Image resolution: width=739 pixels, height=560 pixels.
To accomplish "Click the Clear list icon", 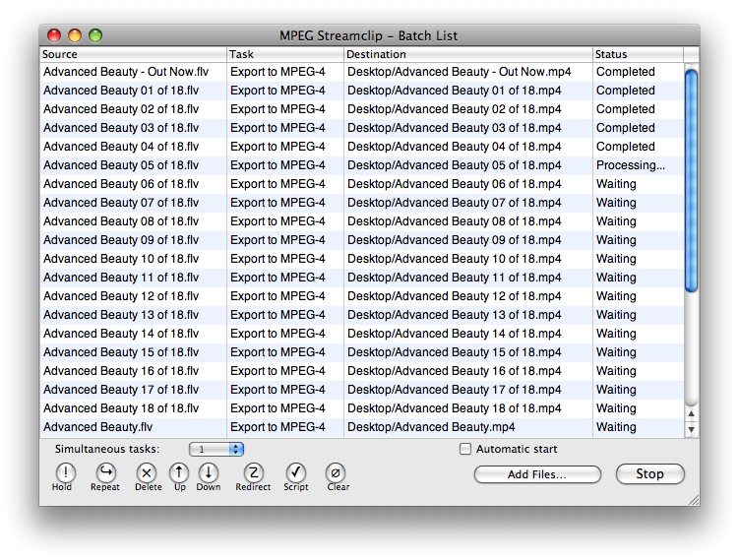I will [336, 472].
